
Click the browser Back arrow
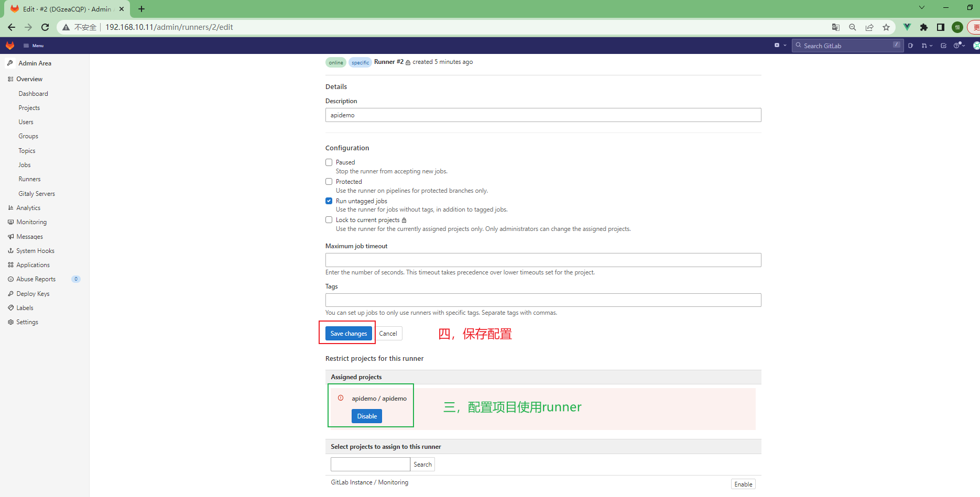(x=12, y=27)
